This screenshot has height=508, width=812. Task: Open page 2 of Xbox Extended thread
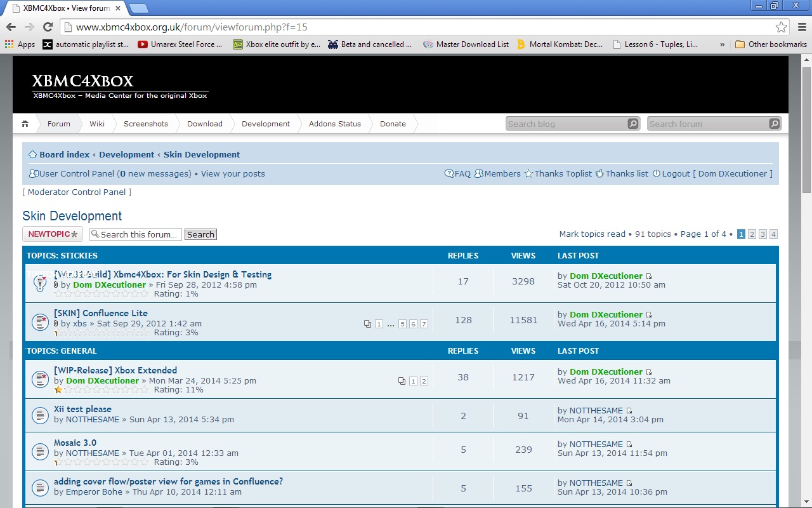click(x=424, y=381)
